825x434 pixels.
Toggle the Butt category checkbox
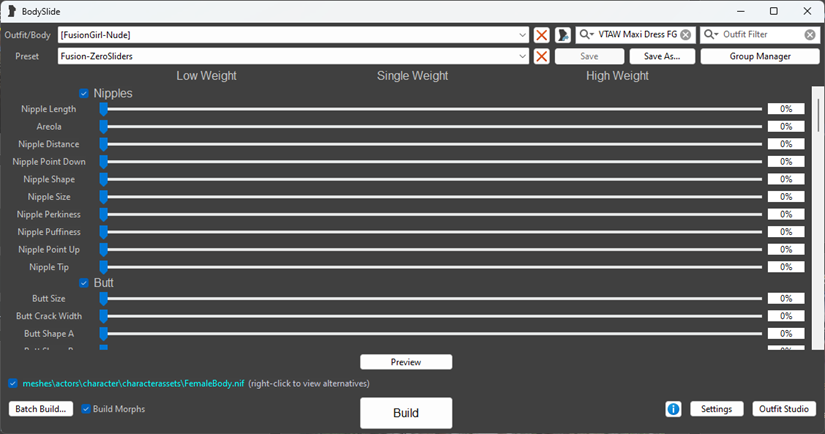(85, 283)
